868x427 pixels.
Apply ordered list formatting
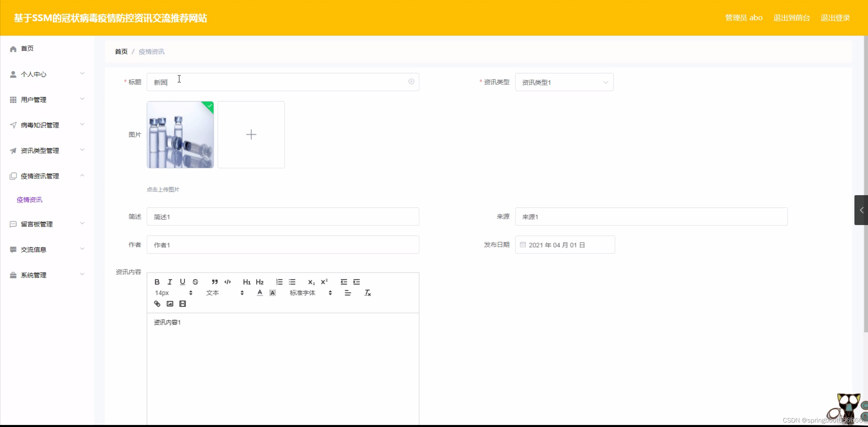(x=279, y=282)
